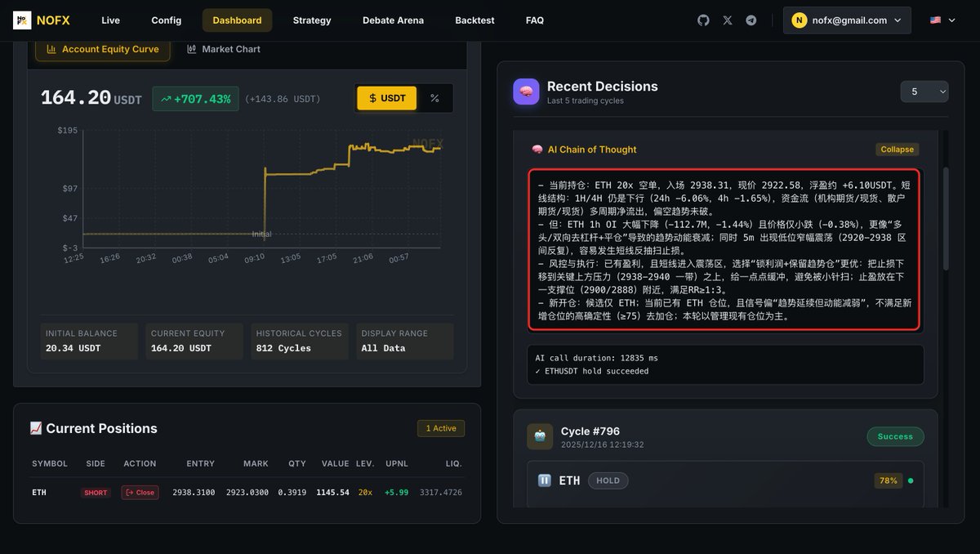Click the AI call duration 12835 ms line
Screen dimensions: 980x554
click(596, 358)
